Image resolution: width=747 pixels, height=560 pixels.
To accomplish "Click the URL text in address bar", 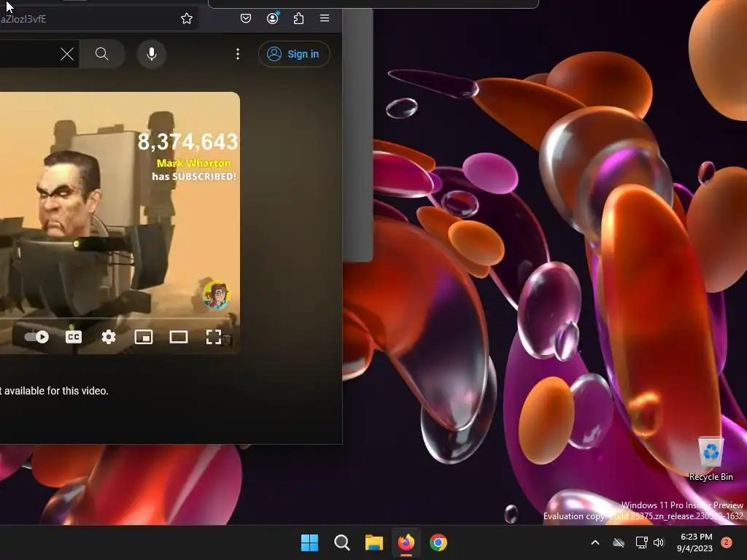I will tap(23, 19).
